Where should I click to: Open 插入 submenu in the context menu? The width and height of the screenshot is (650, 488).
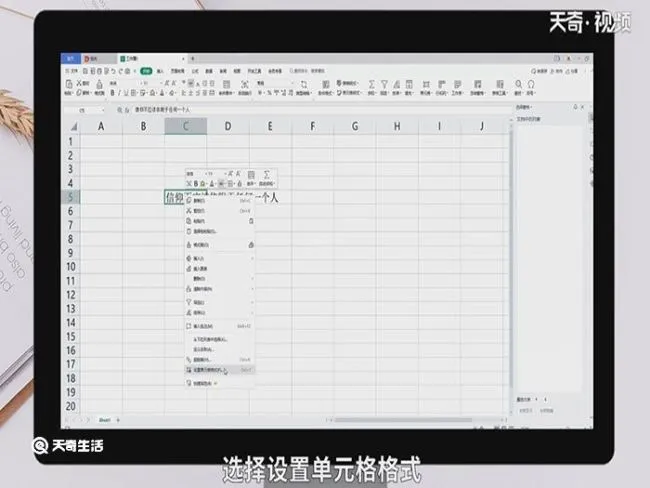[220, 258]
